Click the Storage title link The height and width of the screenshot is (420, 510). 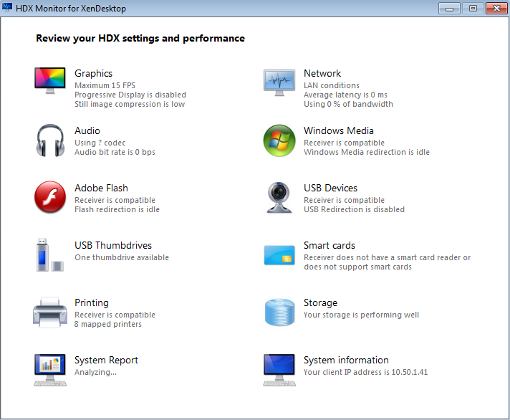coord(320,302)
